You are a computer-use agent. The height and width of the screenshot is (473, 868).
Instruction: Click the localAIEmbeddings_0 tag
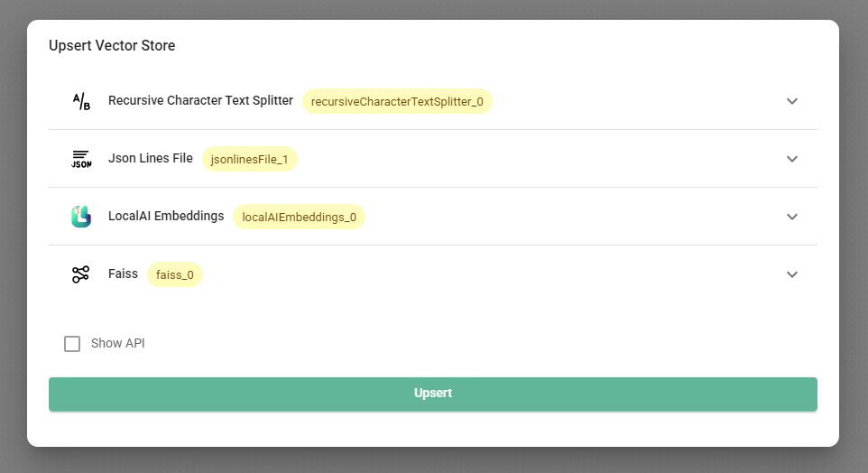click(299, 217)
